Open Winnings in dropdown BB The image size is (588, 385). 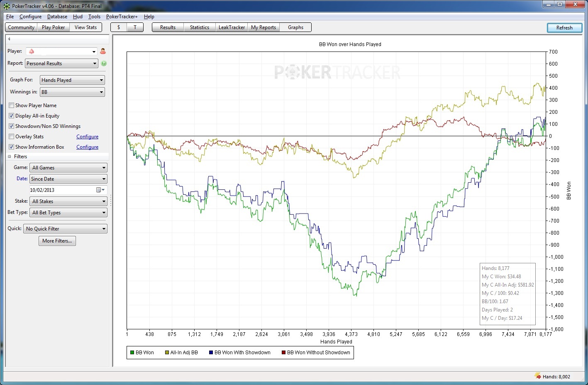click(x=72, y=92)
